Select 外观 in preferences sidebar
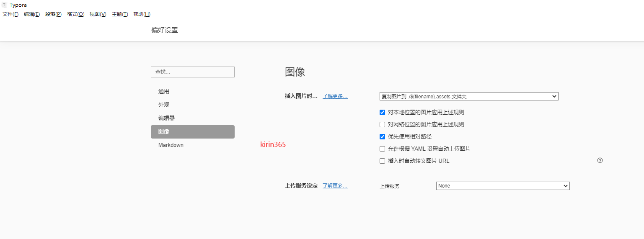 193,105
